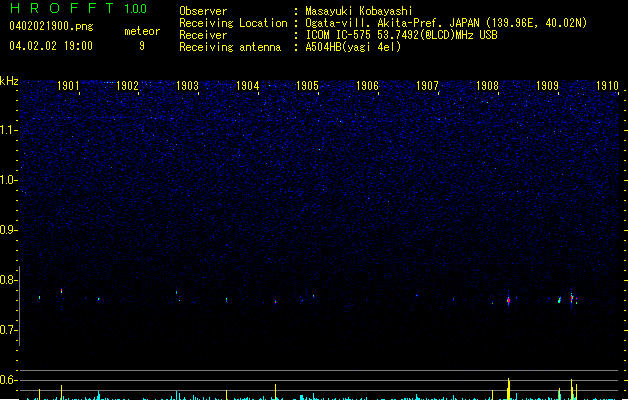Click the timestamp 04.02.02 19:00
This screenshot has height=400, width=629.
tap(51, 45)
